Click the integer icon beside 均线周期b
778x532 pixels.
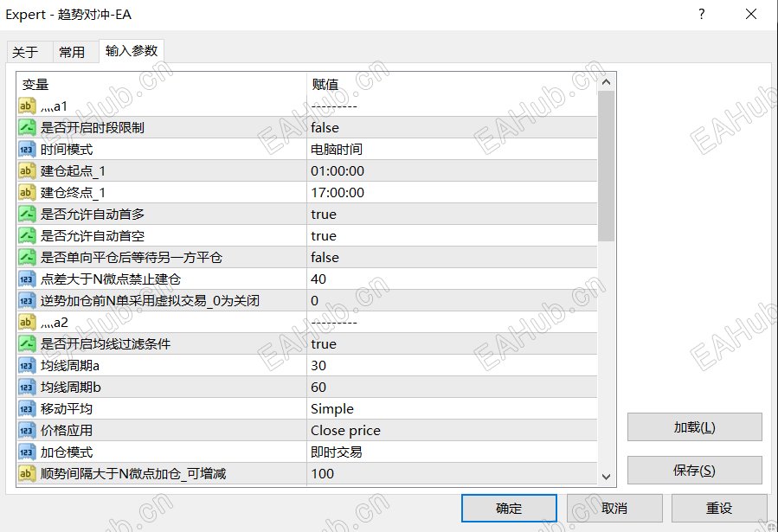point(27,388)
